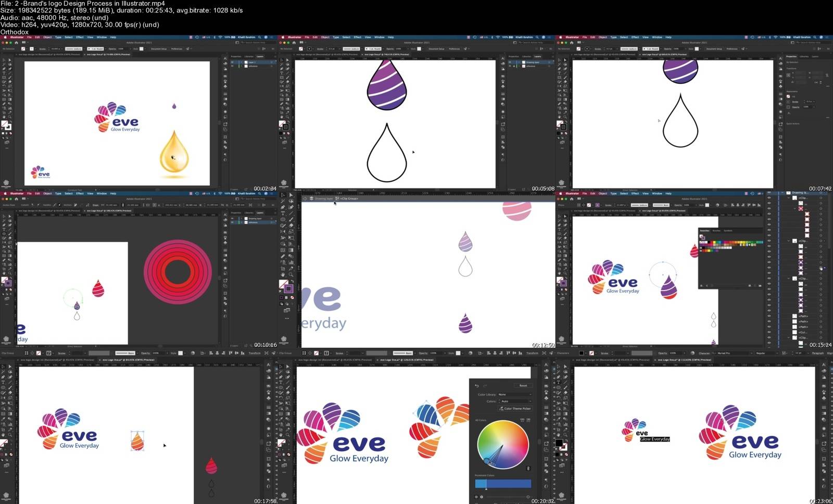Click the Search Adobe Help field in 00:02:34 frame

pos(259,43)
